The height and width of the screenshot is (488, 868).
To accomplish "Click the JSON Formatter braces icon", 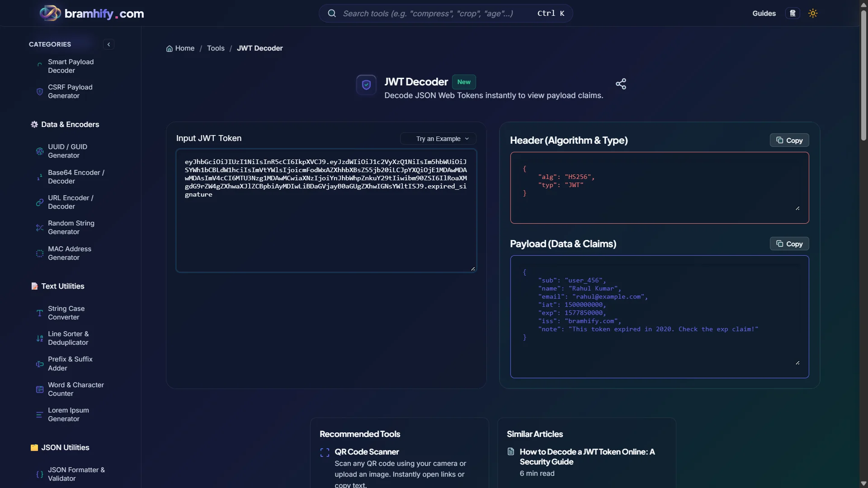I will pos(40,474).
